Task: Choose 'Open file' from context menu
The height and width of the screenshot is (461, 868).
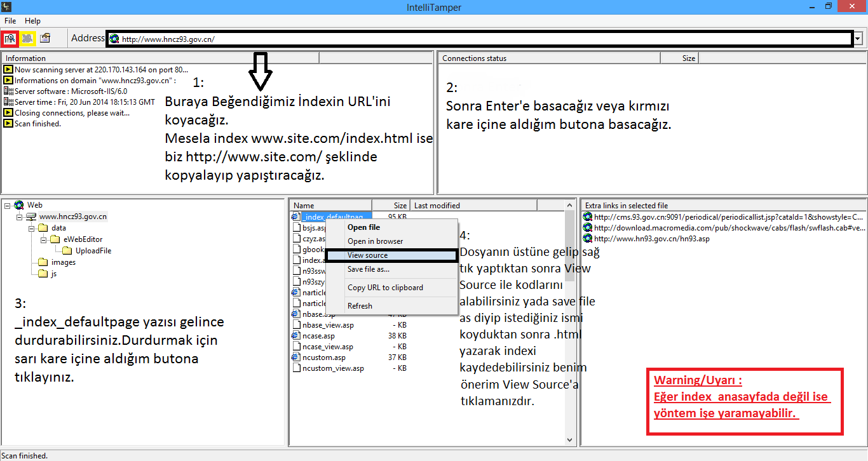Action: coord(391,227)
